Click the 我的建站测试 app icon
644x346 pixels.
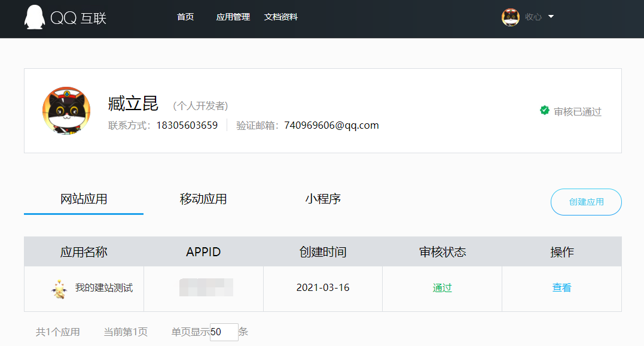59,289
